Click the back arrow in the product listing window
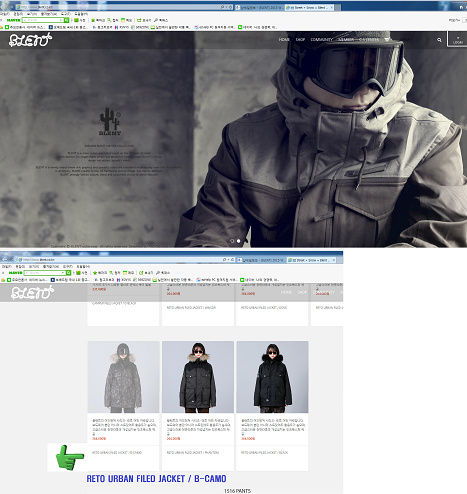This screenshot has height=494, width=467. coord(5,259)
